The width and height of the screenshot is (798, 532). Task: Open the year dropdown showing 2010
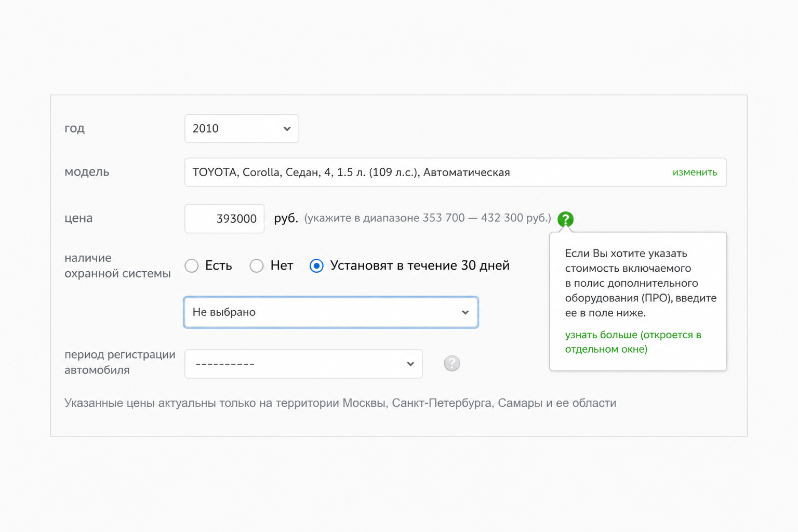click(x=242, y=128)
